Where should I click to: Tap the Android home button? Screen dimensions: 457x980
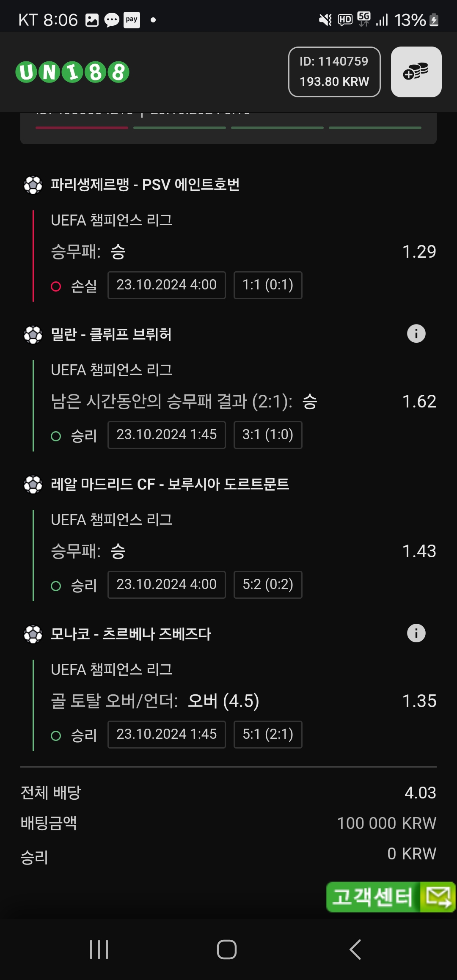[227, 950]
